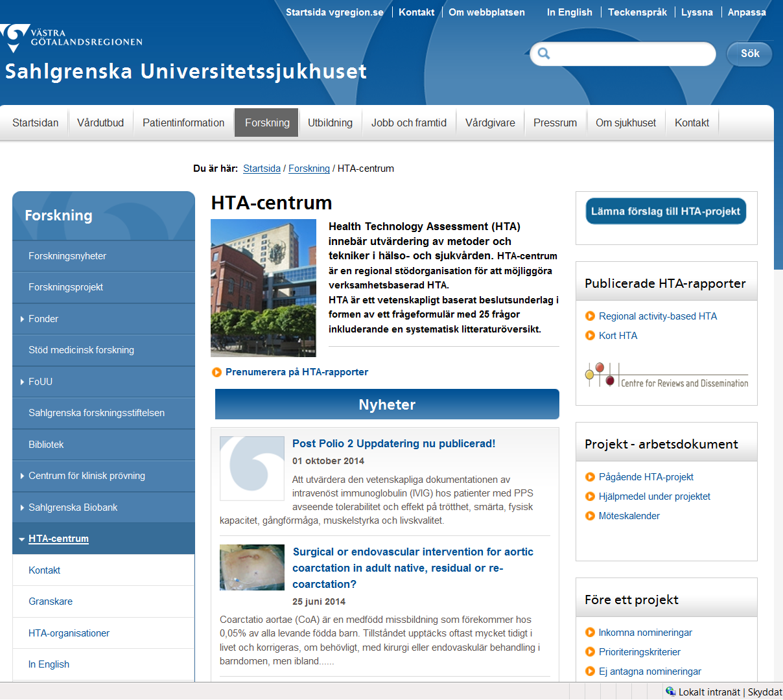Click Lämna förslag till HTA-projekt button

666,211
